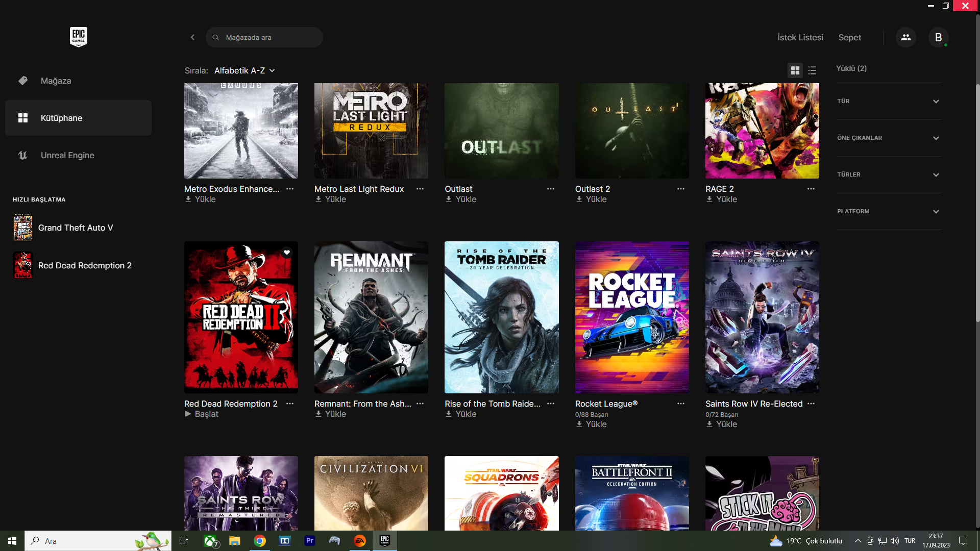Open the EA app from taskbar
Screen dimensions: 980x551
[360, 541]
